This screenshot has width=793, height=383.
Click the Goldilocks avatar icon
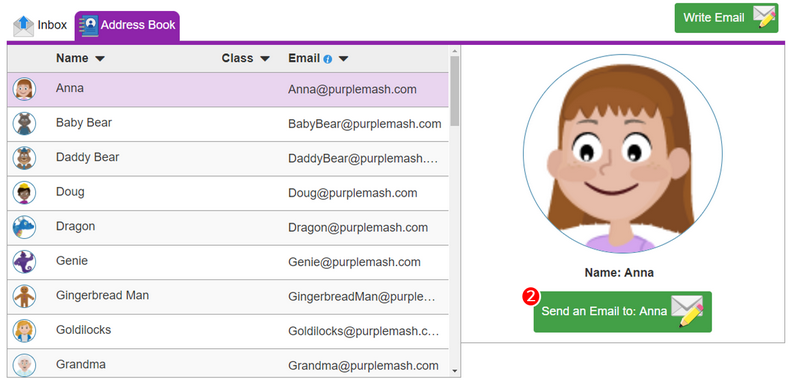24,330
